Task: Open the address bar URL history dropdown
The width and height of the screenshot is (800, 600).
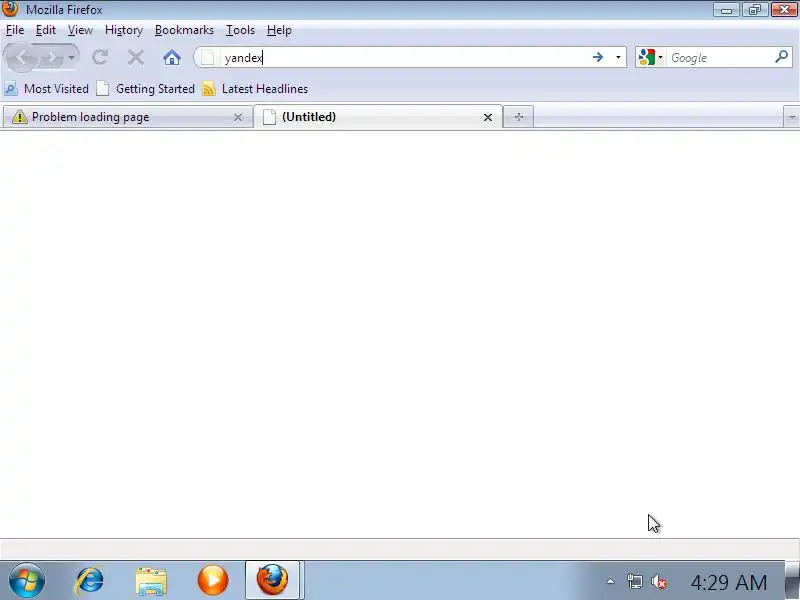Action: (618, 57)
